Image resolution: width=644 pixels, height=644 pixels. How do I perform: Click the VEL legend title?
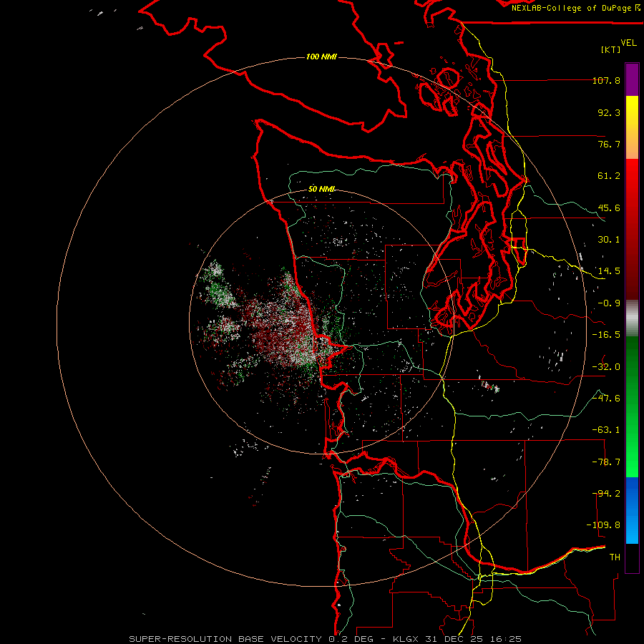(x=629, y=42)
